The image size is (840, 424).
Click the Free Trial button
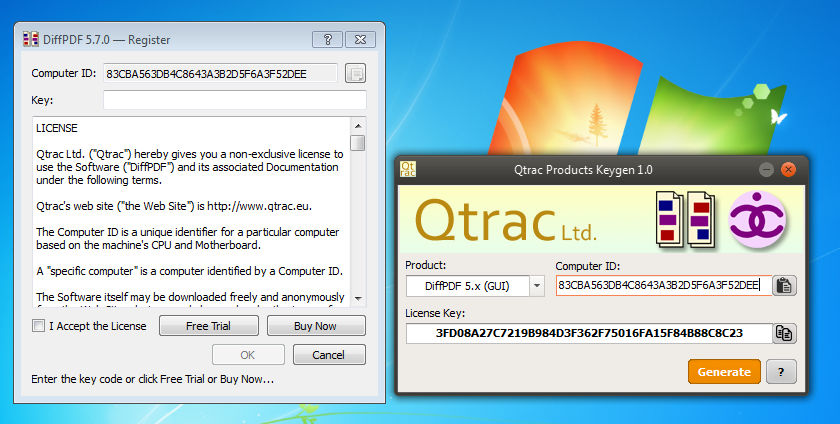[209, 326]
